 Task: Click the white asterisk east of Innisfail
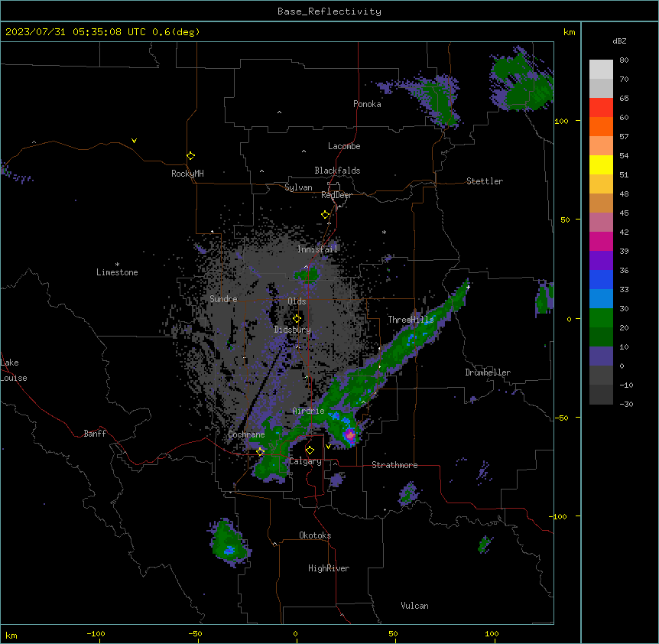[x=384, y=232]
